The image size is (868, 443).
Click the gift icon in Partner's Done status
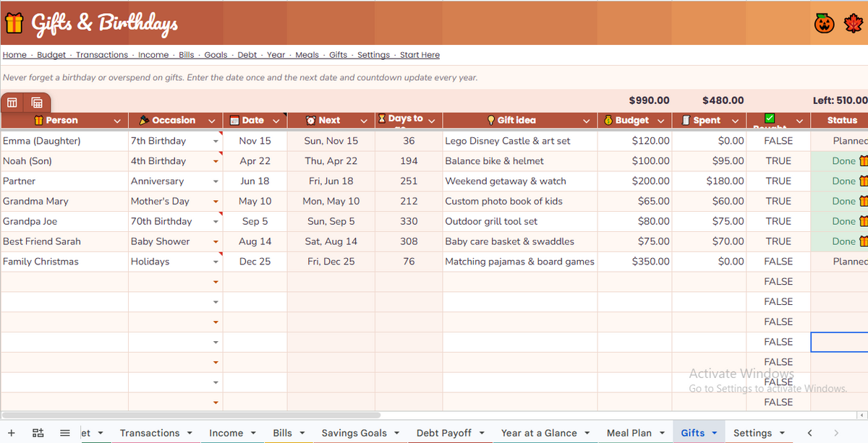863,181
